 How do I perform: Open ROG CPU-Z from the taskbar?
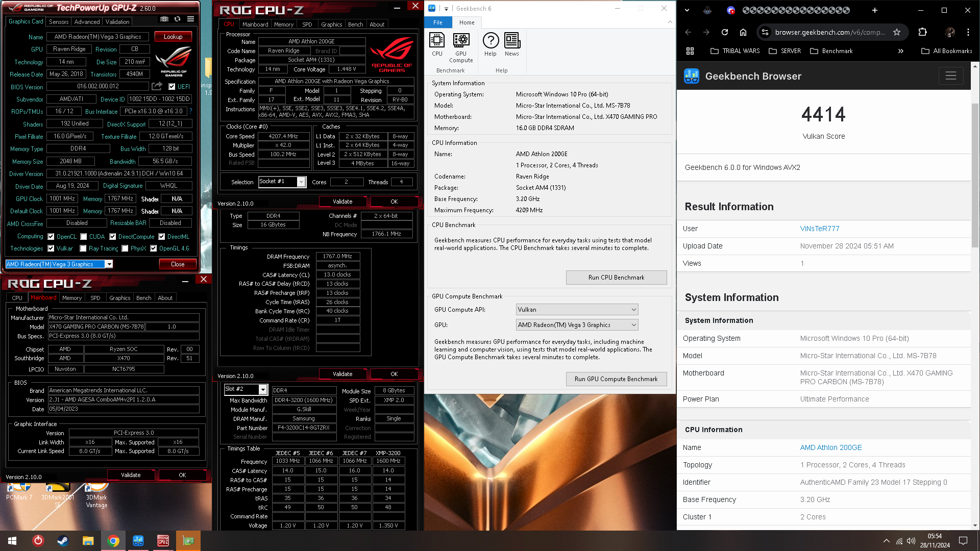163,541
